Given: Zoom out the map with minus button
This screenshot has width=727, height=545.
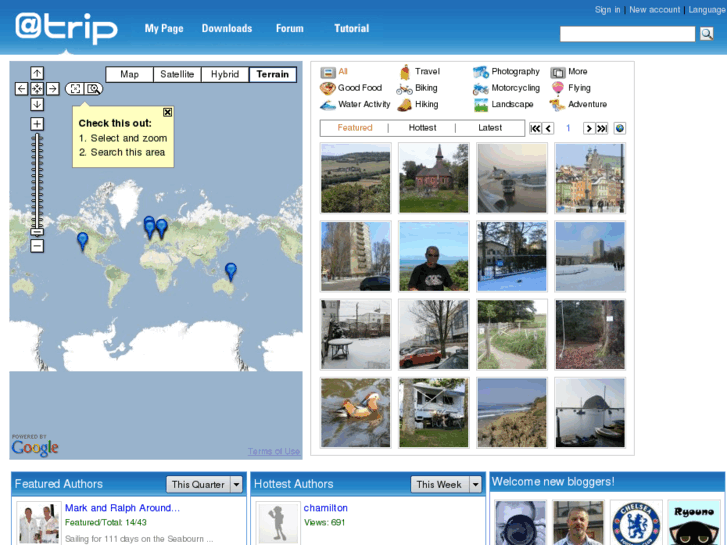Looking at the screenshot, I should tap(37, 246).
